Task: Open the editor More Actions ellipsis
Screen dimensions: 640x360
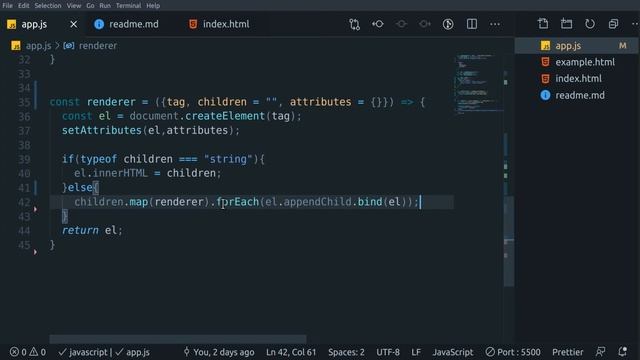Action: (495, 24)
